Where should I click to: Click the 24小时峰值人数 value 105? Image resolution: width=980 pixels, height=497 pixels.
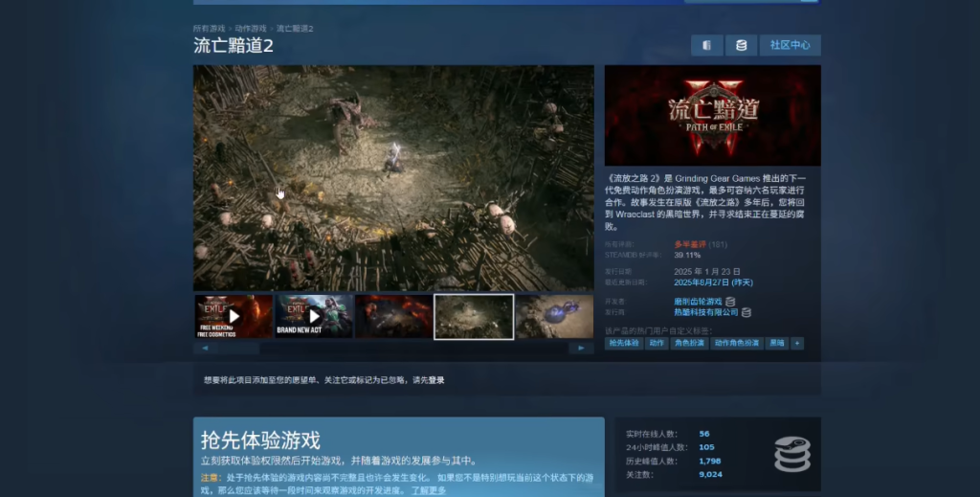pos(706,447)
